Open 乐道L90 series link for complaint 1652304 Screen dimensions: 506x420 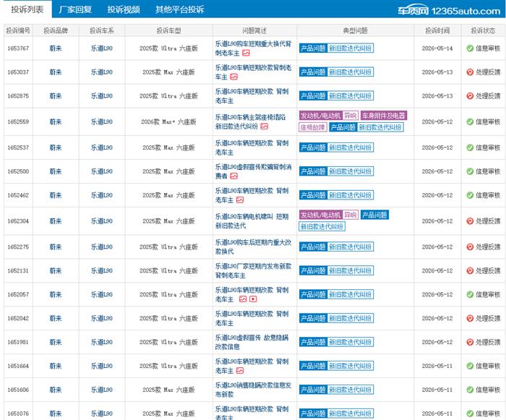(x=102, y=221)
